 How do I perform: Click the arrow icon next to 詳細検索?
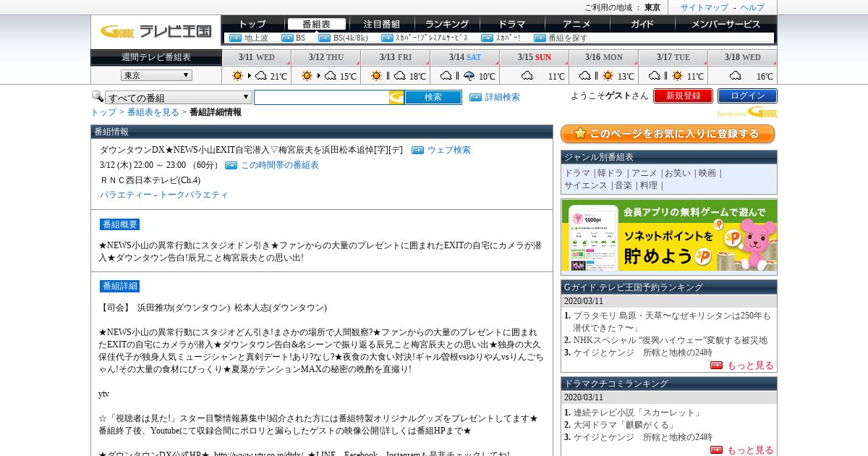[x=475, y=97]
